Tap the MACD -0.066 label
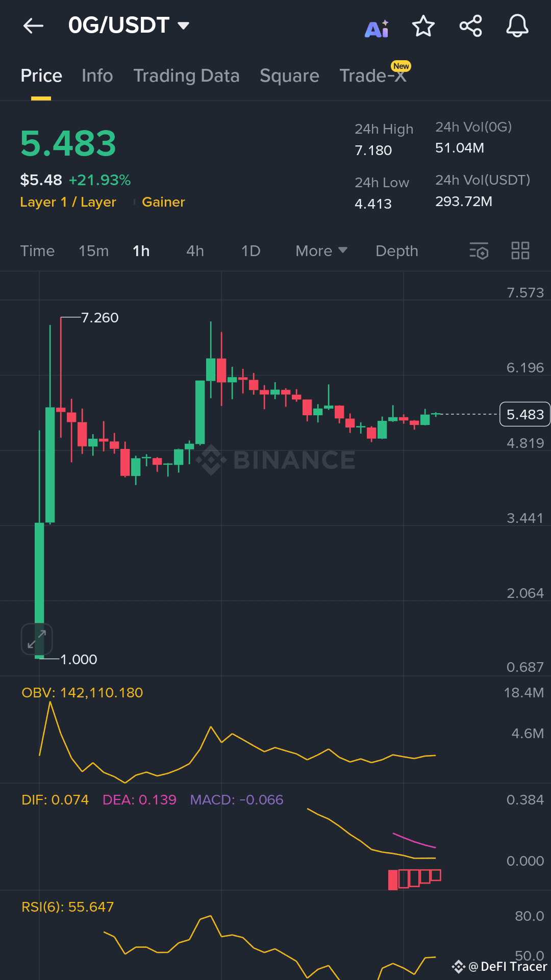 tap(237, 800)
